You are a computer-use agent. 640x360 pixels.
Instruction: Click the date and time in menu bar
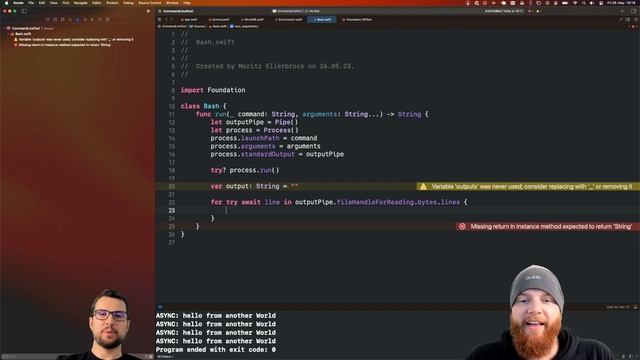[621, 3]
